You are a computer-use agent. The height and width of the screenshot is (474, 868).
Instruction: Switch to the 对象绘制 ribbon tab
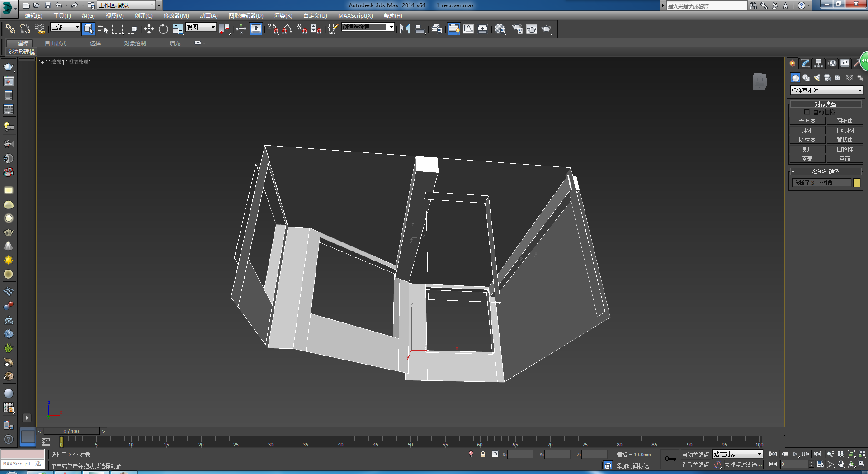[135, 43]
